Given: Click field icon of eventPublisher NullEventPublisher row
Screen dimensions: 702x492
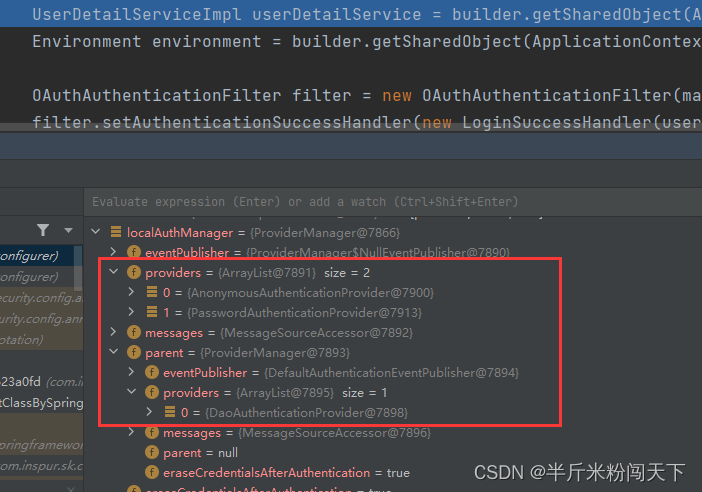Looking at the screenshot, I should point(134,252).
